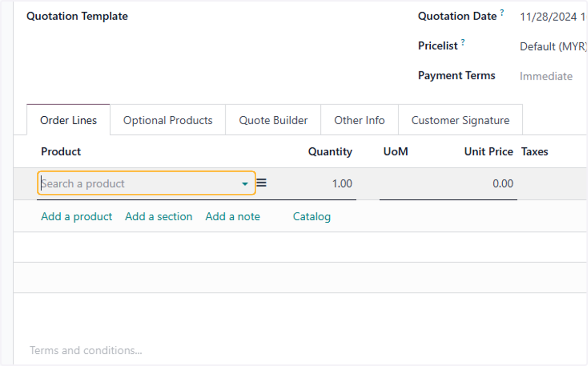588x366 pixels.
Task: Click the Add a note link
Action: 233,216
